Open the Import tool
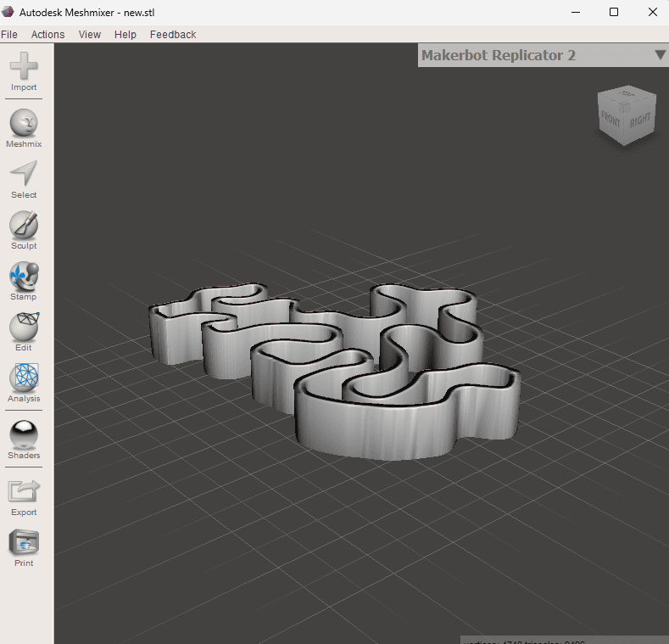Viewport: 669px width, 644px height. tap(24, 71)
